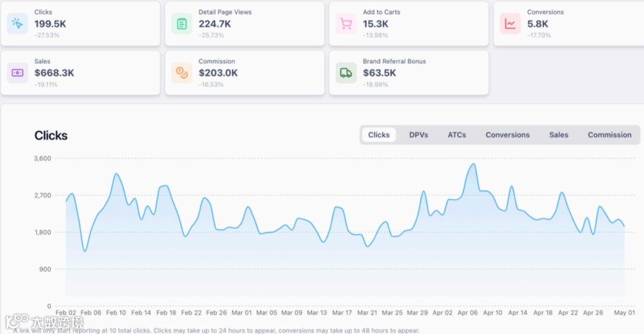
Task: Switch to the ATCs chart tab
Action: tap(457, 135)
